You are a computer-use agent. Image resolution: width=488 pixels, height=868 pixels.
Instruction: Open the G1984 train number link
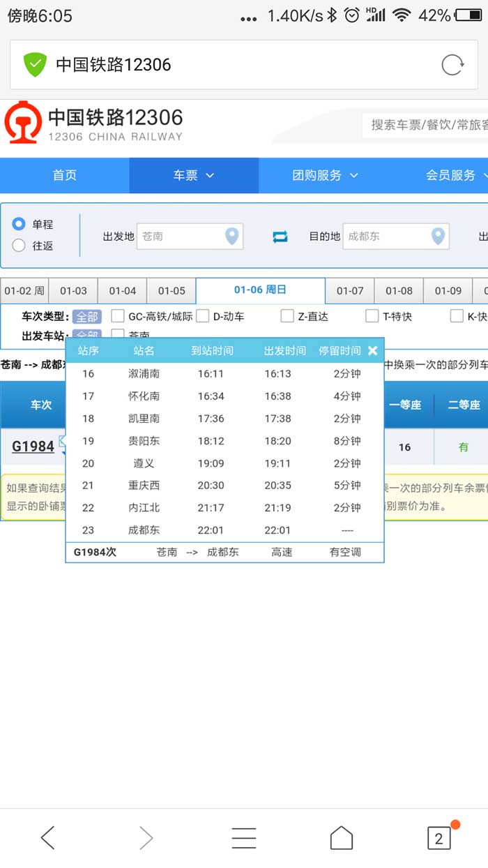33,446
